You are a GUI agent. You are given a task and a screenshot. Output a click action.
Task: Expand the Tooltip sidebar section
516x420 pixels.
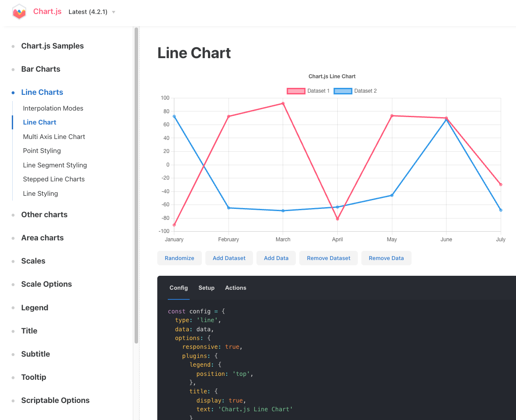point(34,377)
